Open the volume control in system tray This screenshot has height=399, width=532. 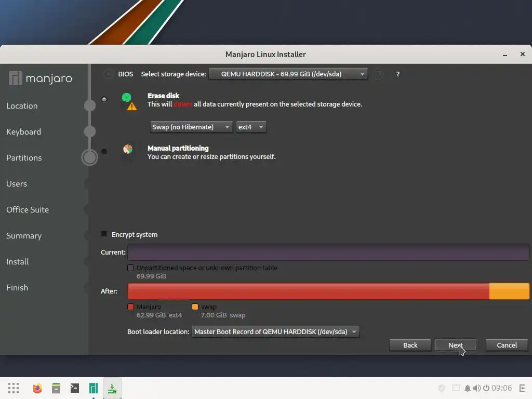(x=477, y=388)
